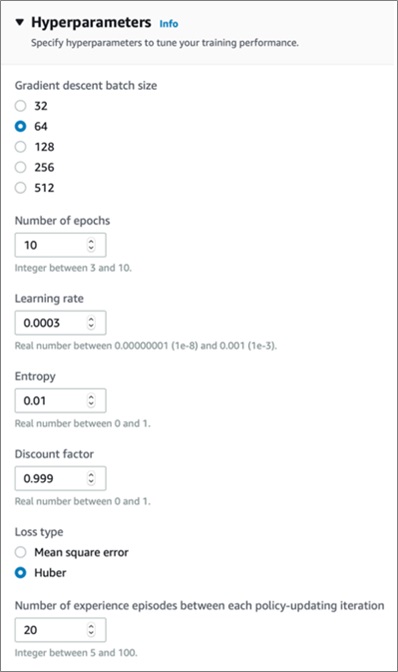Screen dimensions: 398x672
Task: Choose Mean square error loss type
Action: coord(21,552)
